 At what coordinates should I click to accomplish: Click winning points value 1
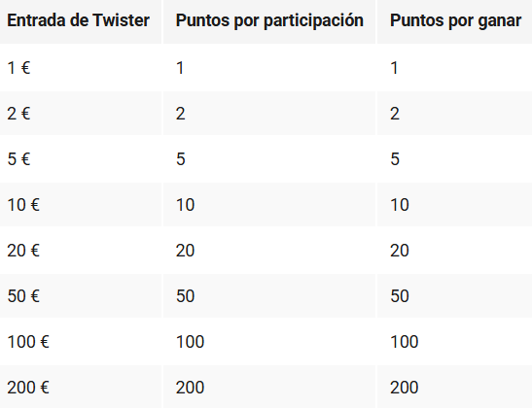[x=394, y=67]
